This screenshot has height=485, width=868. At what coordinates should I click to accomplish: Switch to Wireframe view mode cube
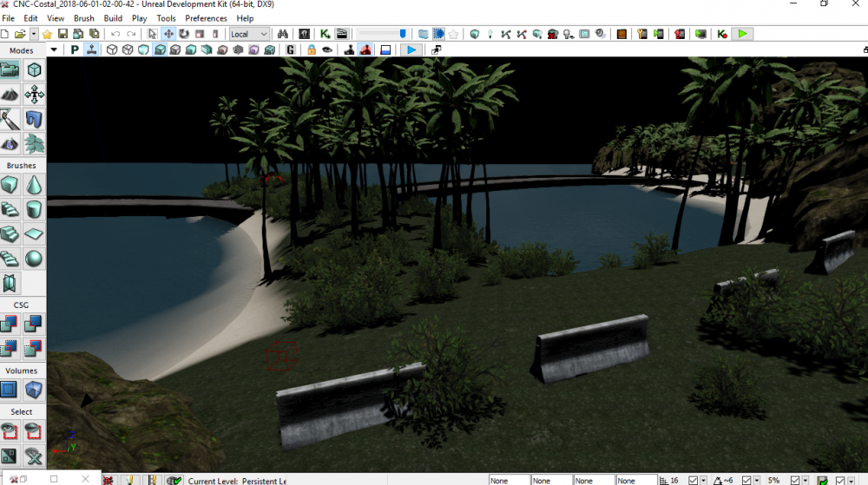click(128, 49)
